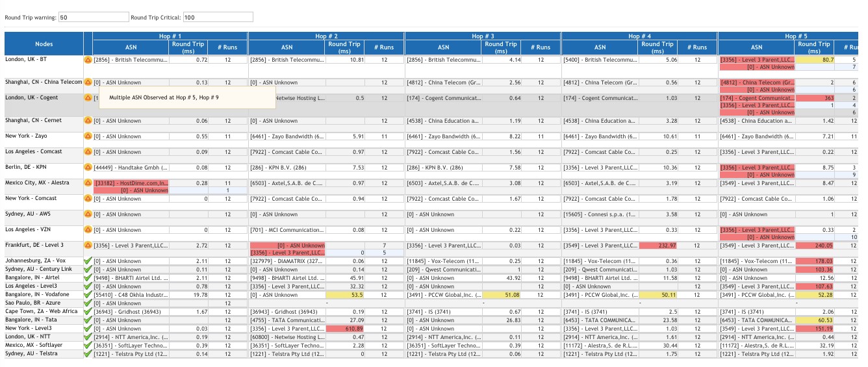Screen dimensions: 868x367
Task: Click the green check for Cape Town, ZA - Web Africa
Action: tap(88, 312)
